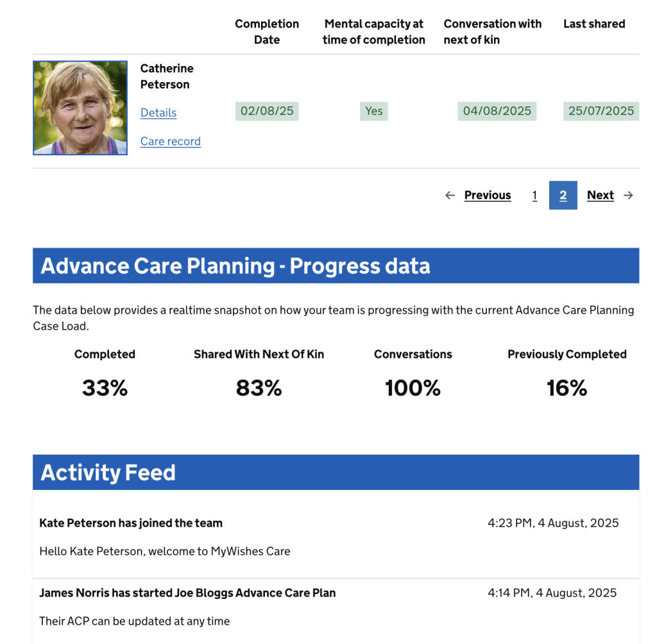Open Catherine Peterson's Details link

pyautogui.click(x=158, y=113)
